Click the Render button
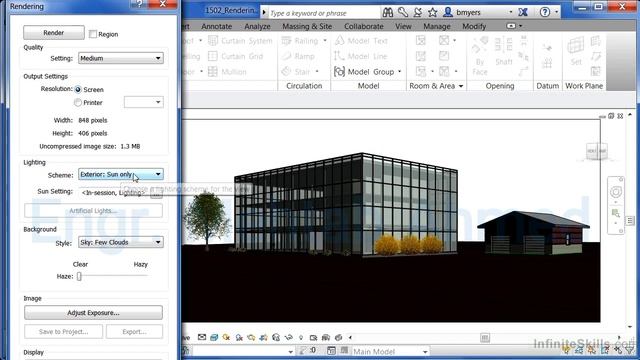The image size is (640, 360). 54,33
